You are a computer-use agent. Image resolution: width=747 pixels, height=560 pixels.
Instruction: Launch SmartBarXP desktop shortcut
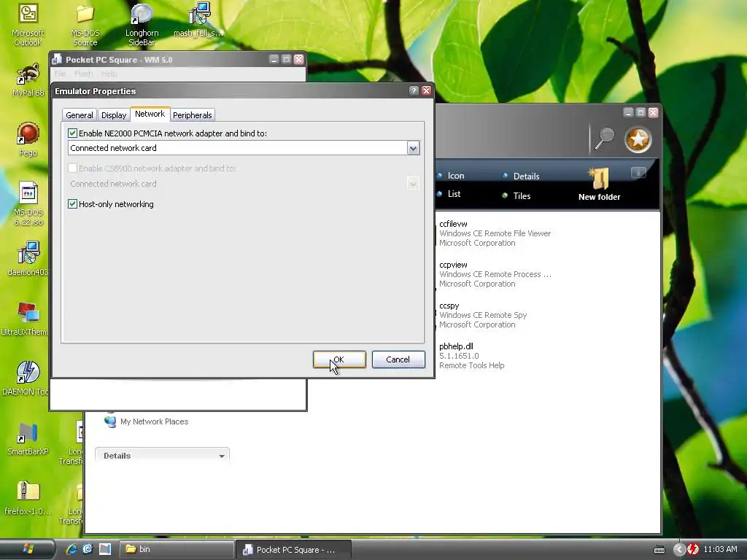tap(28, 438)
